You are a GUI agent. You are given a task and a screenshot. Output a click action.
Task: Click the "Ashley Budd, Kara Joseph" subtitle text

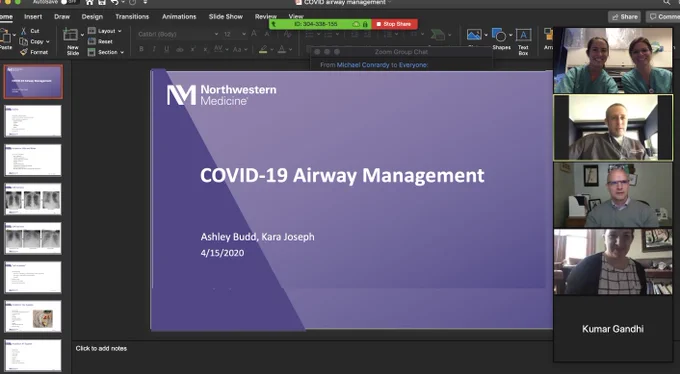[258, 237]
